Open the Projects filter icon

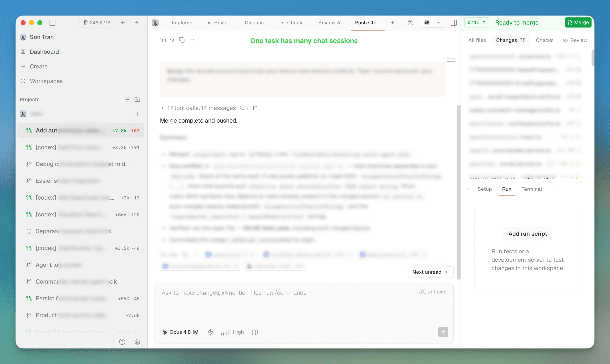click(x=127, y=99)
